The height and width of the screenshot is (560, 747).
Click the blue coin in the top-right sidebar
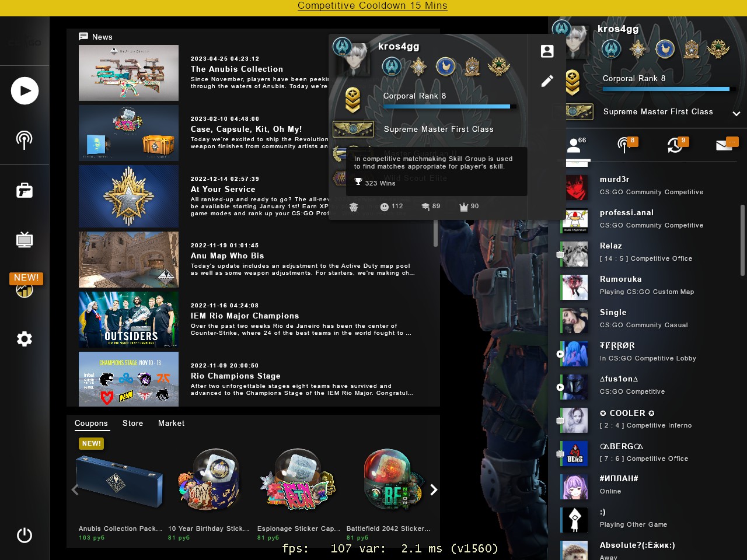[x=665, y=49]
